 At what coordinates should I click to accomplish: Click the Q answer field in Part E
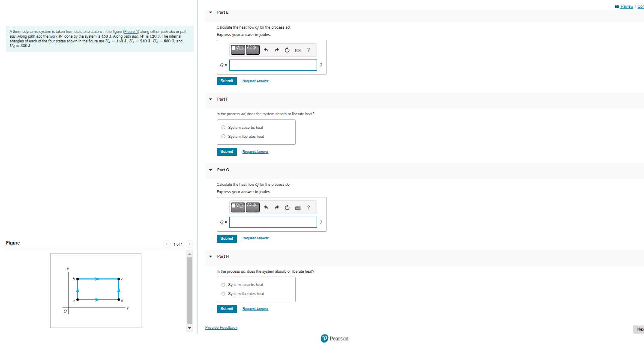[273, 65]
